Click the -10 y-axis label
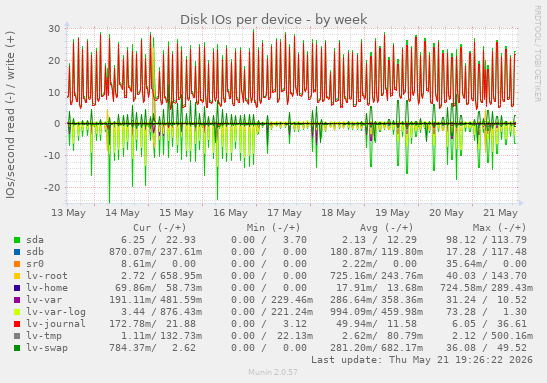 tap(52, 156)
